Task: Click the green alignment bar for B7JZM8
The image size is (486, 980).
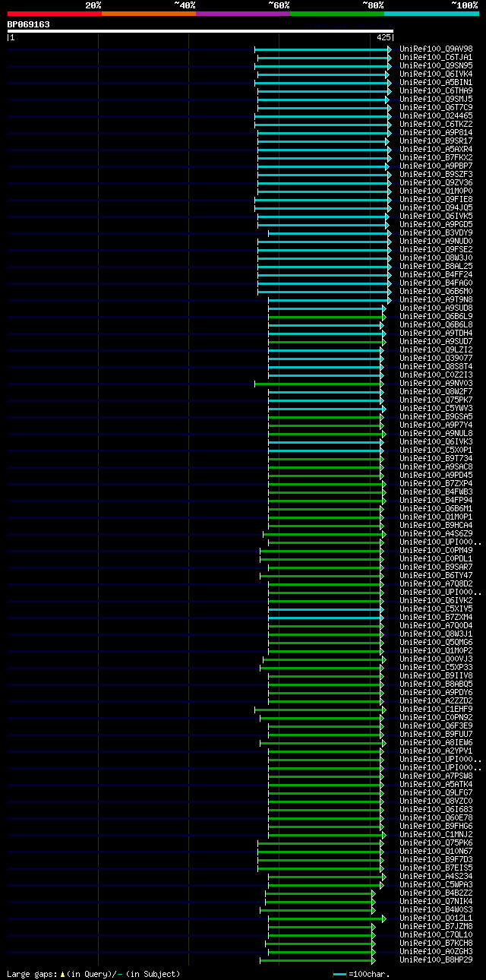Action: 321,926
